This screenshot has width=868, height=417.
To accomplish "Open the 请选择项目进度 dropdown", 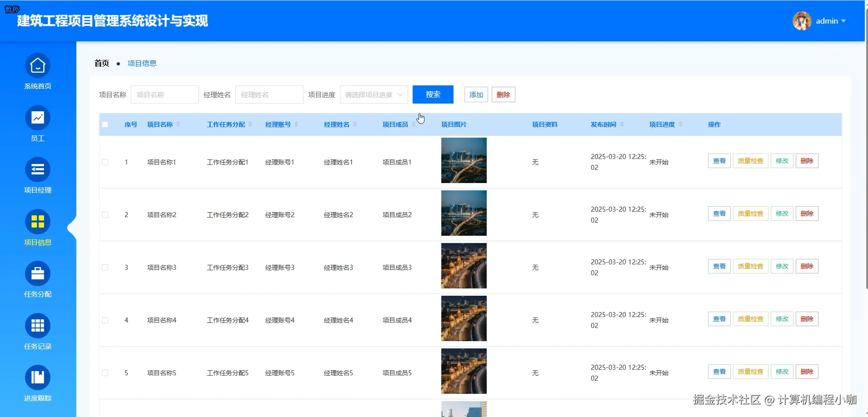I will pyautogui.click(x=374, y=94).
